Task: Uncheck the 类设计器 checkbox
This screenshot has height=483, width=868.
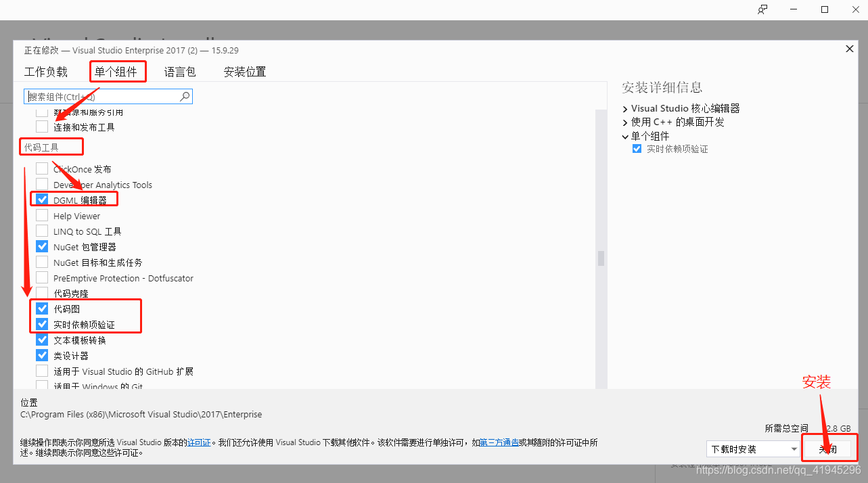Action: pos(42,355)
